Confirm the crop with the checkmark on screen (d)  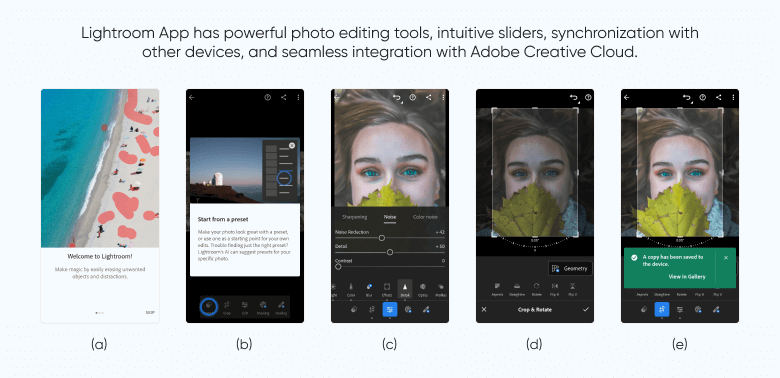tap(585, 309)
